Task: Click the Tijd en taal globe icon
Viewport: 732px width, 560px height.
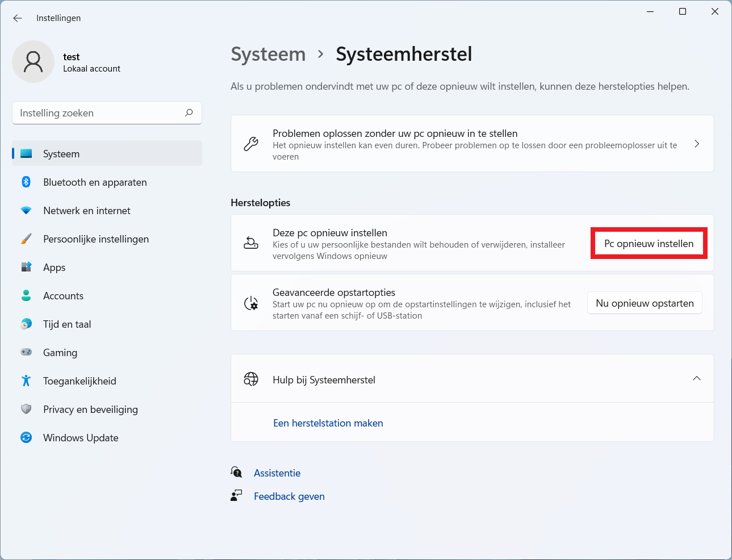Action: click(26, 324)
